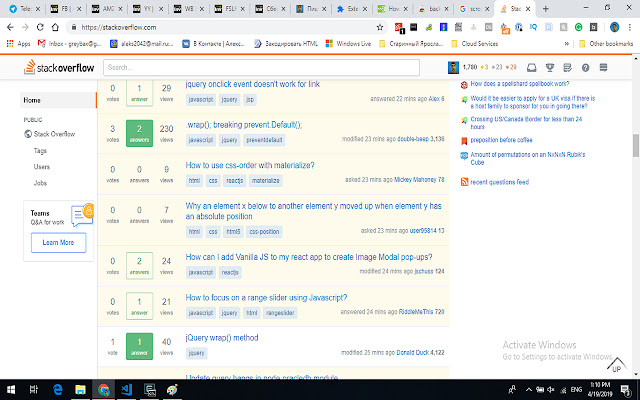Open the 'jQuery wrap() method' question

[x=222, y=338]
